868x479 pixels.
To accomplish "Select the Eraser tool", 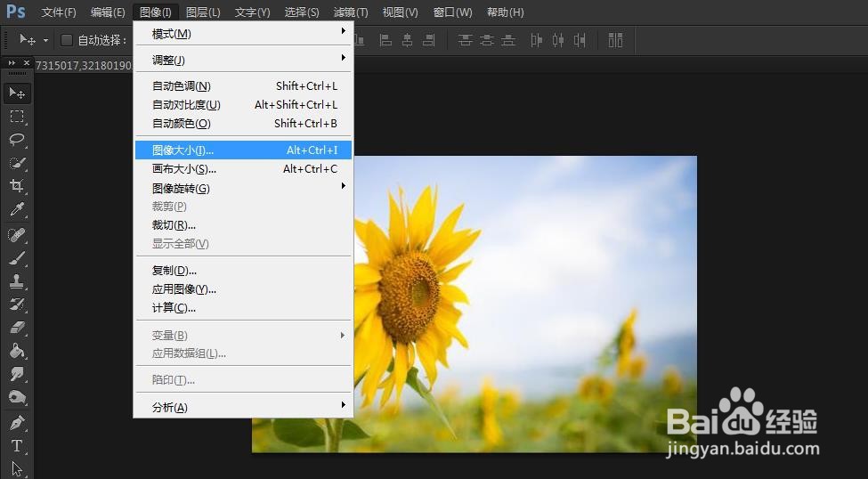I will coord(17,328).
